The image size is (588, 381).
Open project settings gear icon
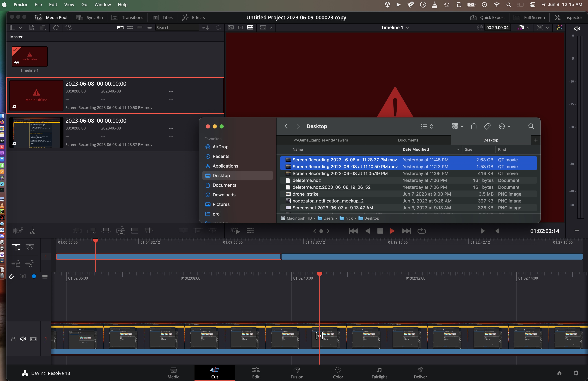coord(576,373)
